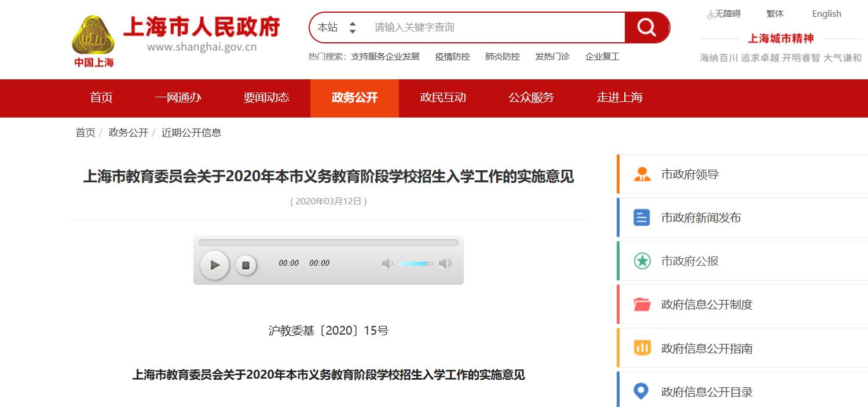Viewport: 868px width, 407px height.
Task: Click the 无障碍 accessibility link
Action: point(728,13)
